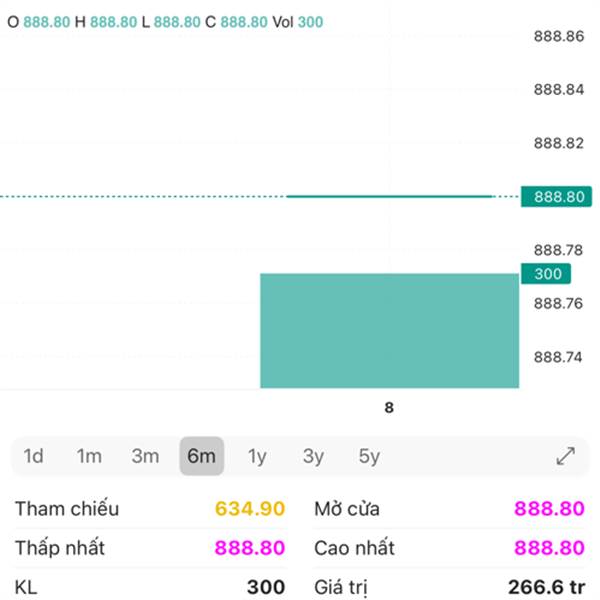The width and height of the screenshot is (600, 600).
Task: Click Thấp nhất row value
Action: click(x=250, y=548)
